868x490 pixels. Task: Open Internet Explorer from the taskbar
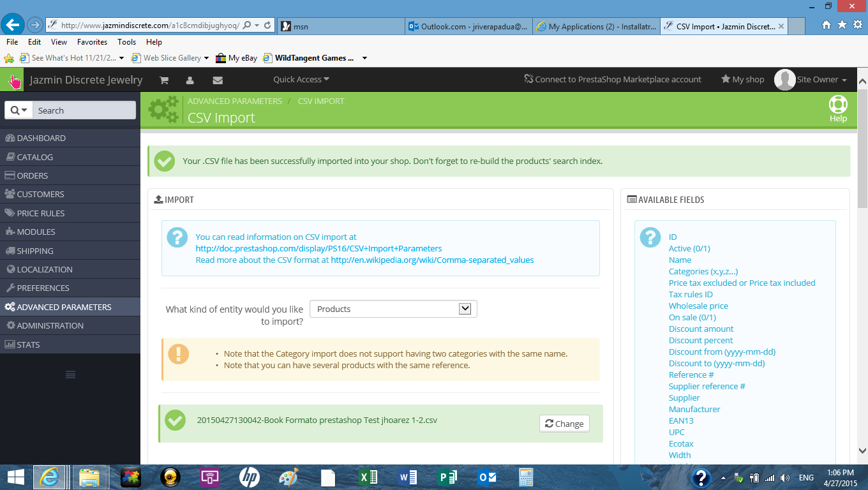(50, 477)
